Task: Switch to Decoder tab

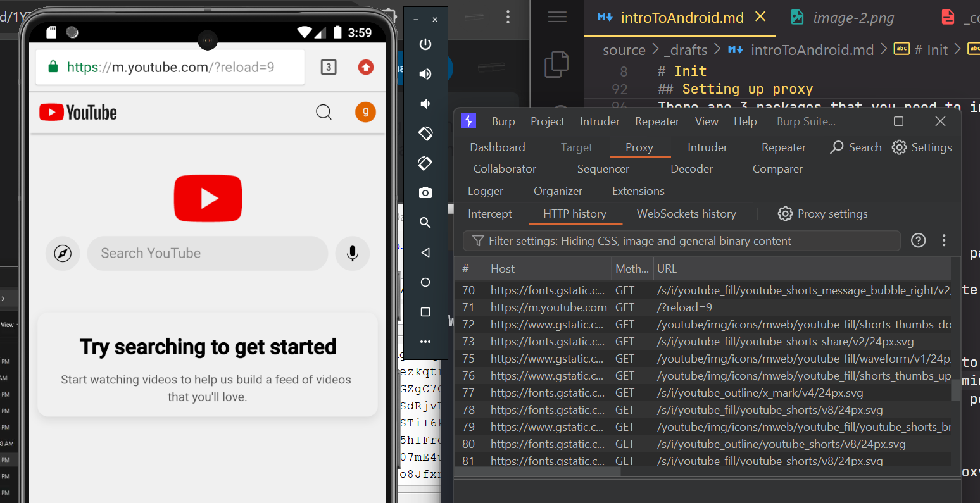Action: [x=691, y=169]
